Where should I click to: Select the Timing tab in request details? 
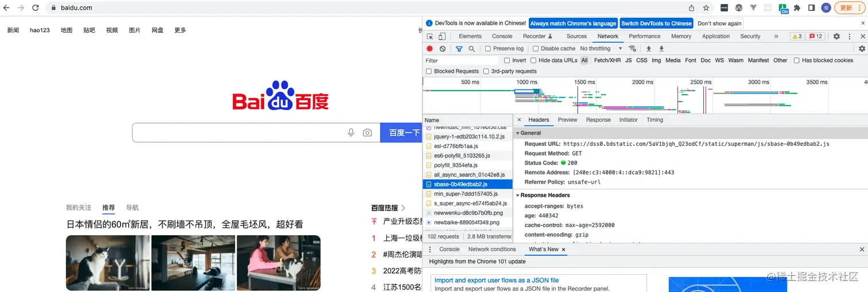pos(655,120)
